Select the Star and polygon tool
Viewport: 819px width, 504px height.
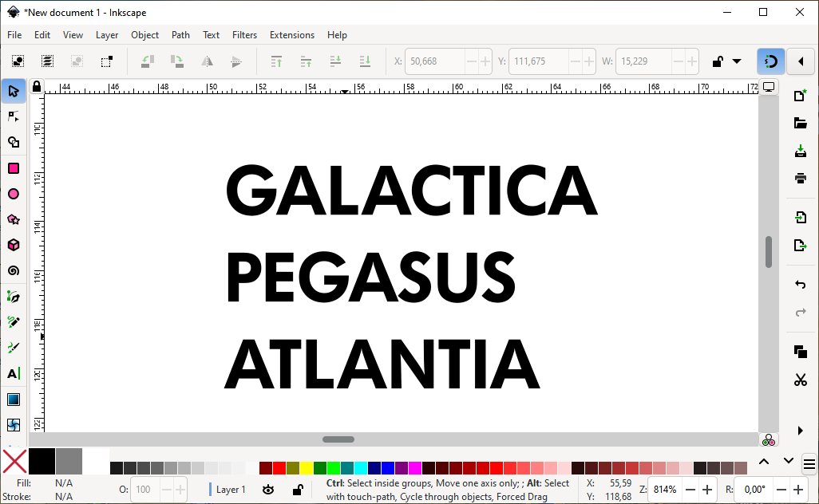point(14,219)
